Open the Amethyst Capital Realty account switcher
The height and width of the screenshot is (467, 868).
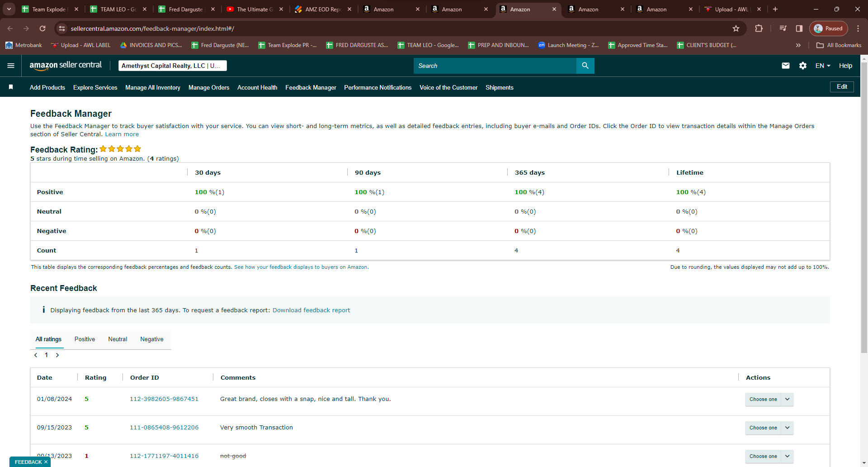click(x=172, y=66)
